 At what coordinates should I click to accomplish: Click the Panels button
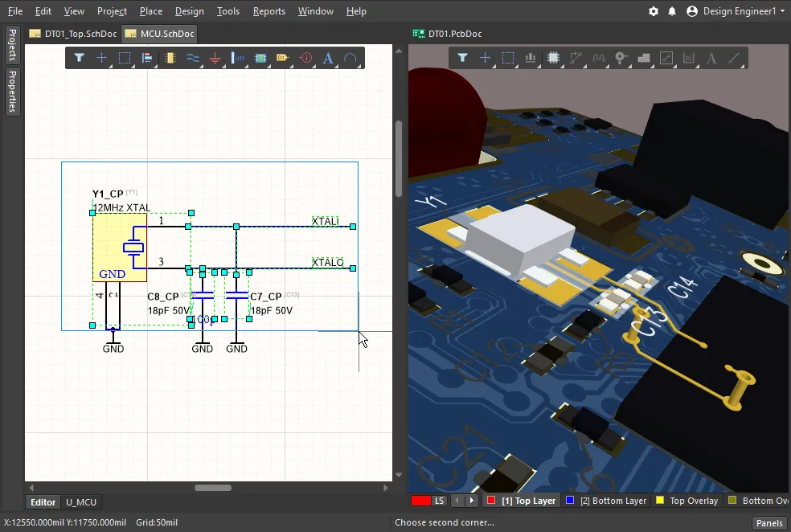769,523
